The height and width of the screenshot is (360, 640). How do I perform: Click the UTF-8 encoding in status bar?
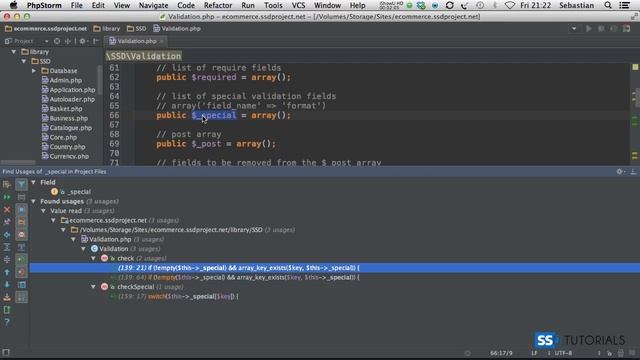[563, 353]
